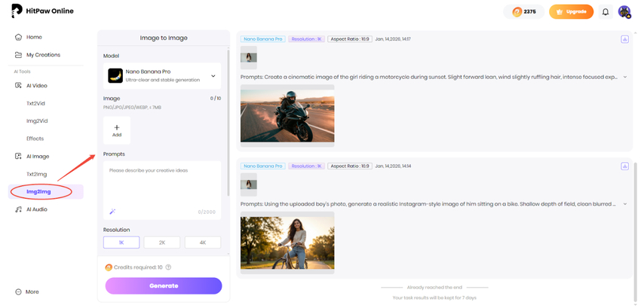Open Txt2Vid in the sidebar
Viewport: 644px width, 308px height.
pyautogui.click(x=36, y=103)
